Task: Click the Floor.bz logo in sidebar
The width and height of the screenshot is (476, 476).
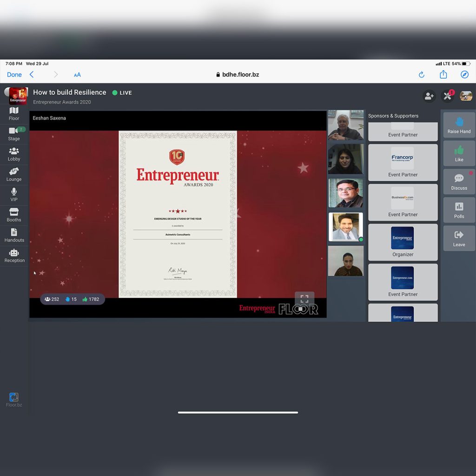Action: [14, 400]
